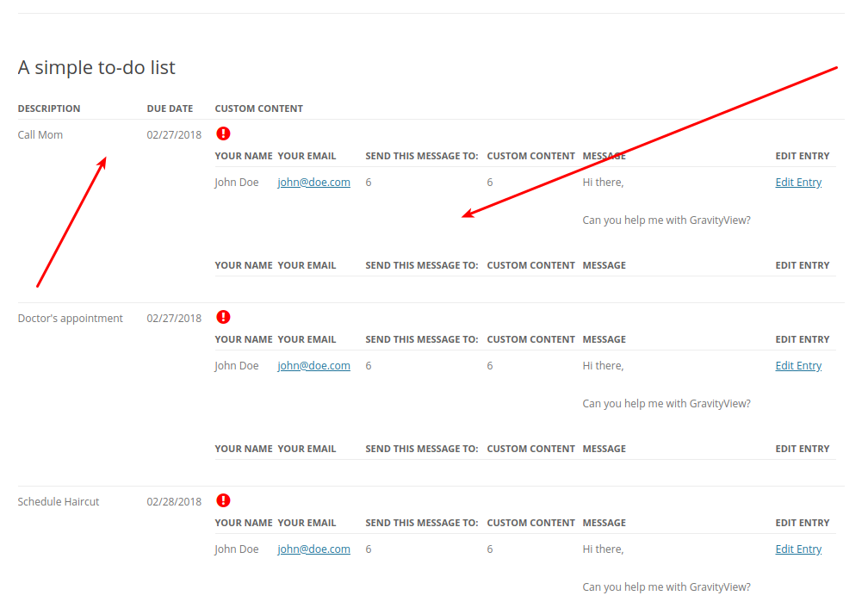Image resolution: width=868 pixels, height=608 pixels.
Task: Click the MESSAGE column header
Action: (x=604, y=156)
